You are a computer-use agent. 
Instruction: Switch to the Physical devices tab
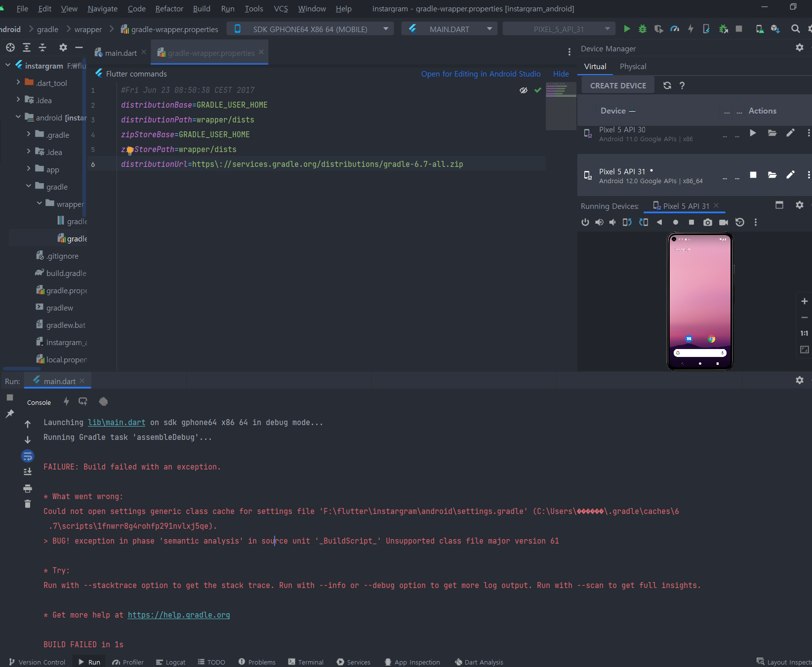633,66
